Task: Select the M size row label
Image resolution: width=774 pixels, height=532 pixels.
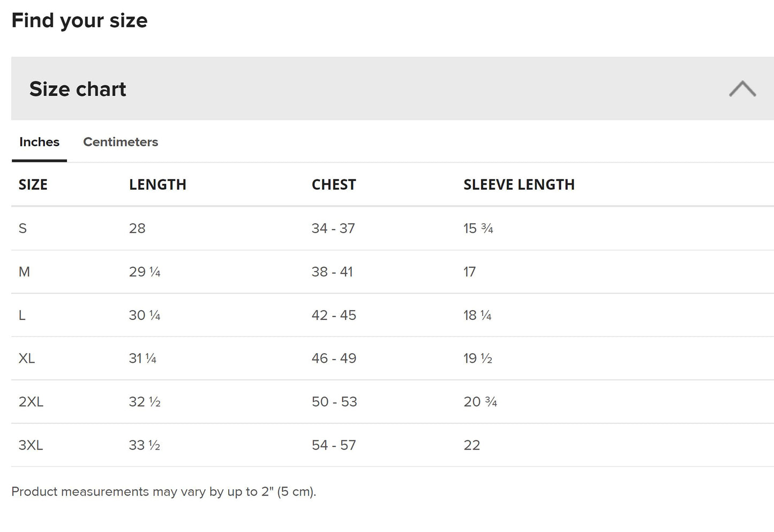Action: (x=24, y=272)
